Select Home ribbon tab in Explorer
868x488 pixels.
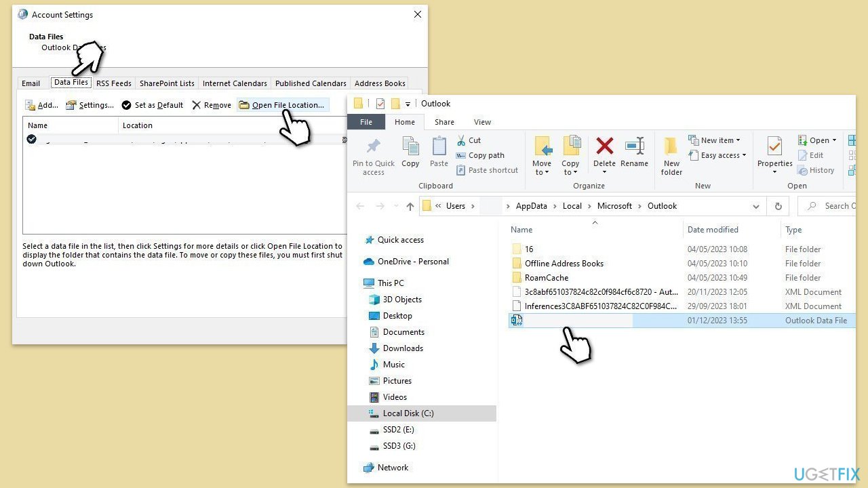coord(405,122)
